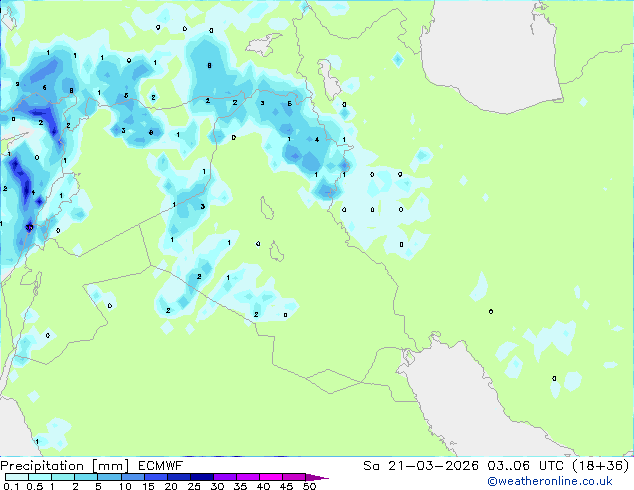
Task: Click the '(18+36)' forecast run text
Action: (x=601, y=466)
